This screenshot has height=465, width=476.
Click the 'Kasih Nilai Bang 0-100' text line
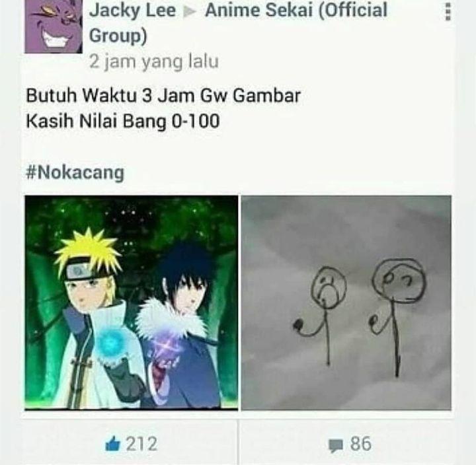pos(123,122)
